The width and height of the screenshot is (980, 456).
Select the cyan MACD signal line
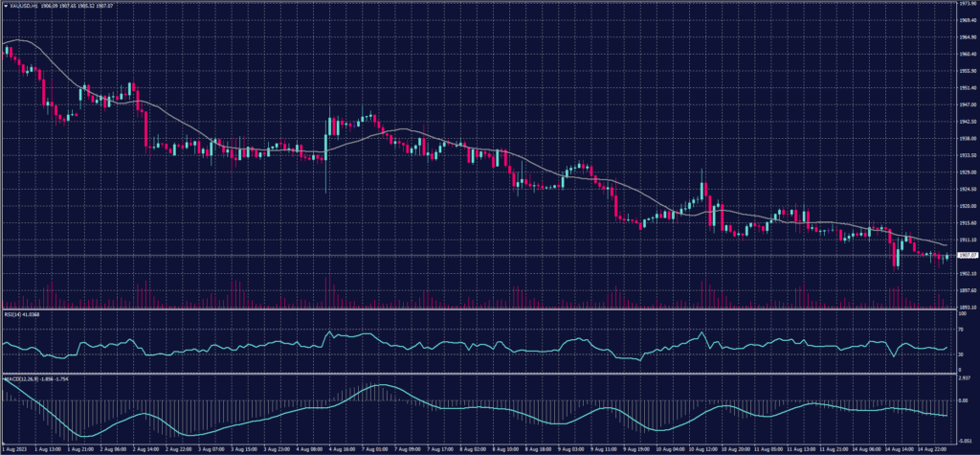tap(383, 386)
